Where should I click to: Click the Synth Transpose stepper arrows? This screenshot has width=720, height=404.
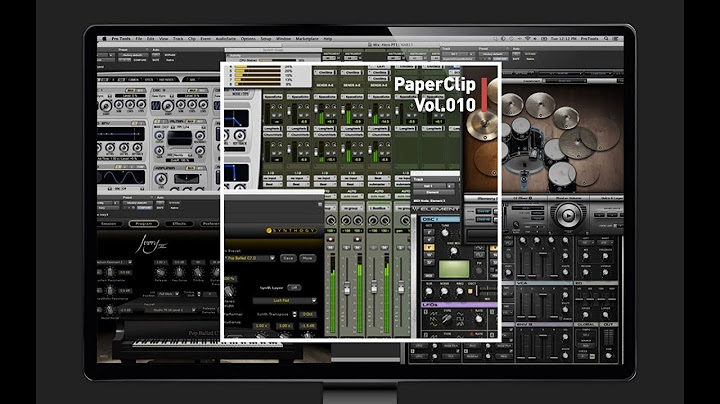[x=294, y=314]
